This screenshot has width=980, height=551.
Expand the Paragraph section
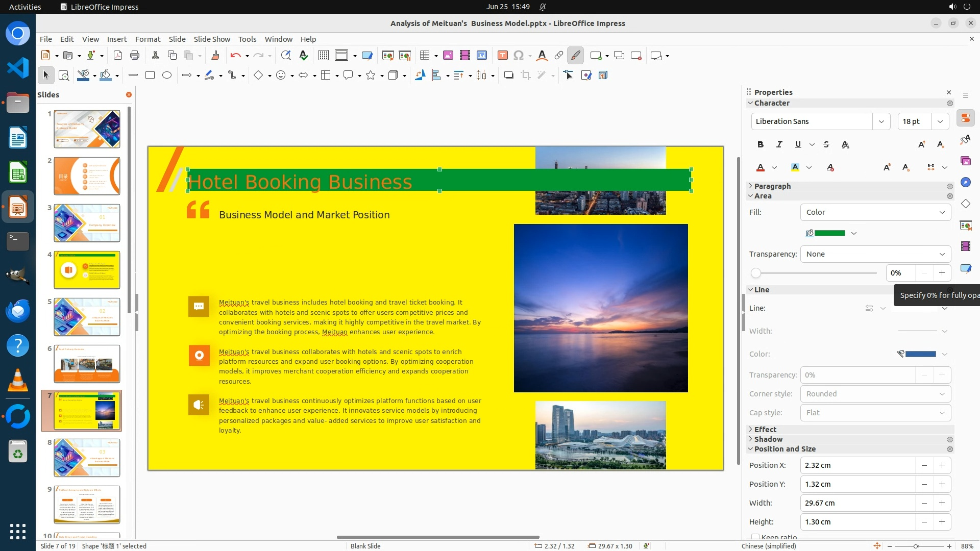(772, 186)
